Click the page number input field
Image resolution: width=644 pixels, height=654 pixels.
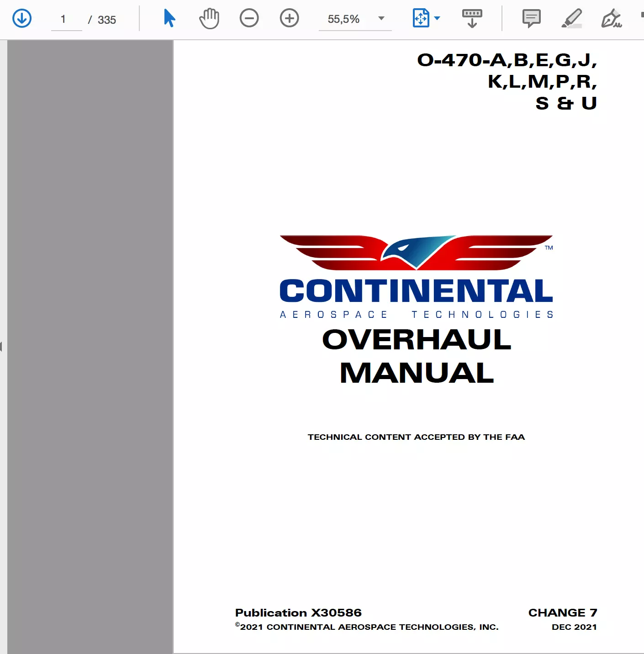pos(66,20)
